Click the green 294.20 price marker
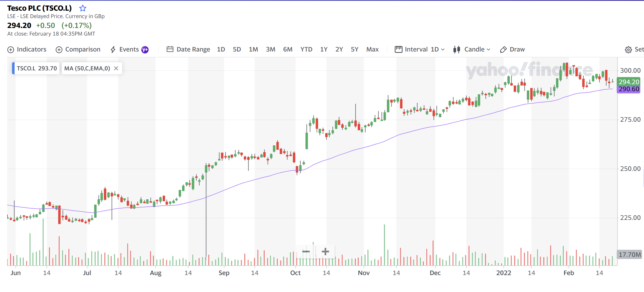644x292 pixels. [628, 82]
